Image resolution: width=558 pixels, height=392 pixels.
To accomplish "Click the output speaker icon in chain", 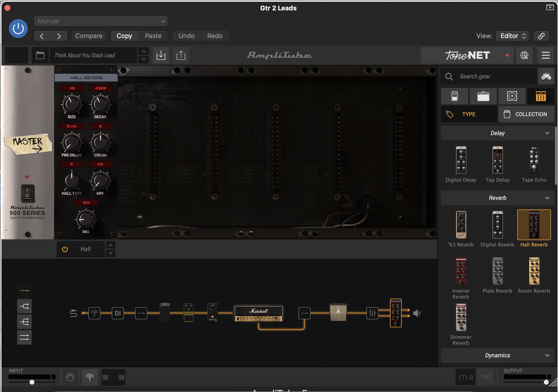I will tap(417, 313).
